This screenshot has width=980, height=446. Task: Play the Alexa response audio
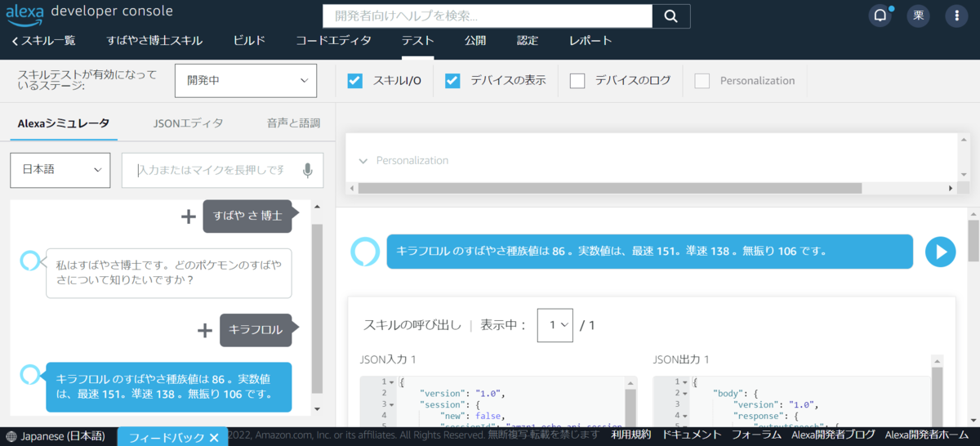click(x=941, y=252)
